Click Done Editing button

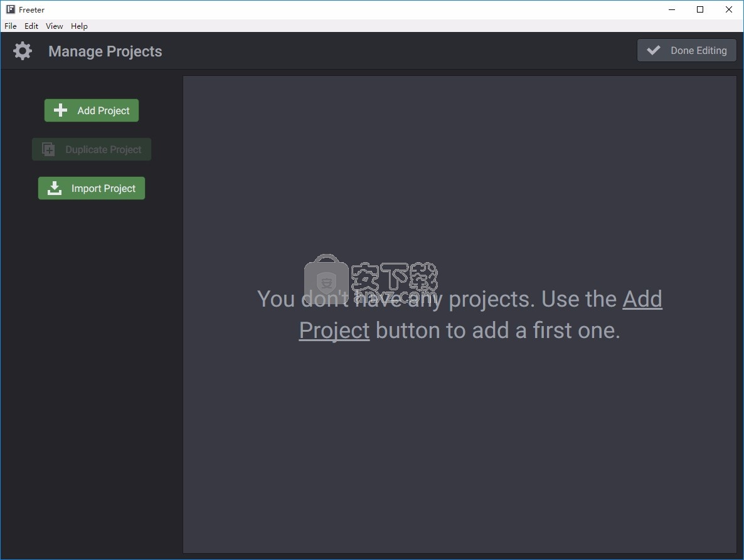(x=686, y=50)
